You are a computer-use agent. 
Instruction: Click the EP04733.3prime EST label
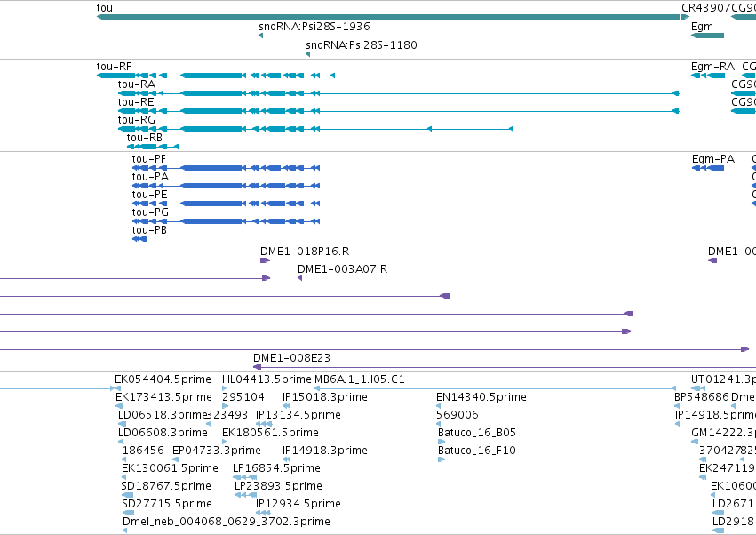point(217,451)
